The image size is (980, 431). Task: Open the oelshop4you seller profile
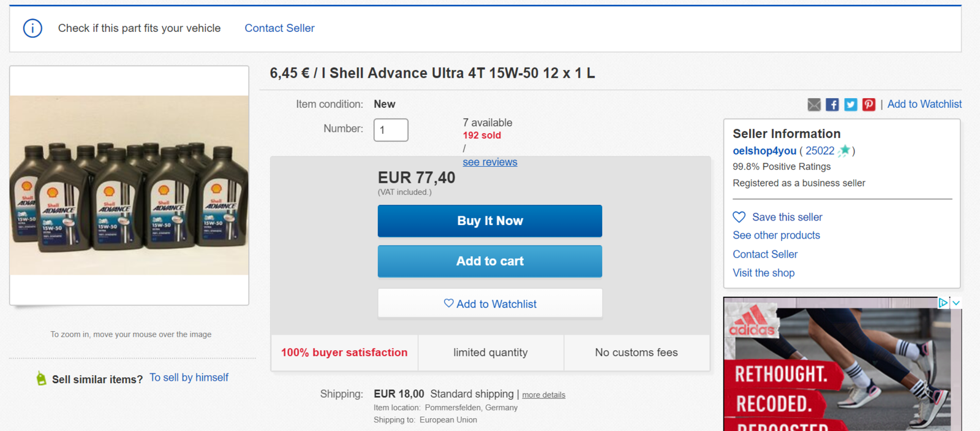764,151
